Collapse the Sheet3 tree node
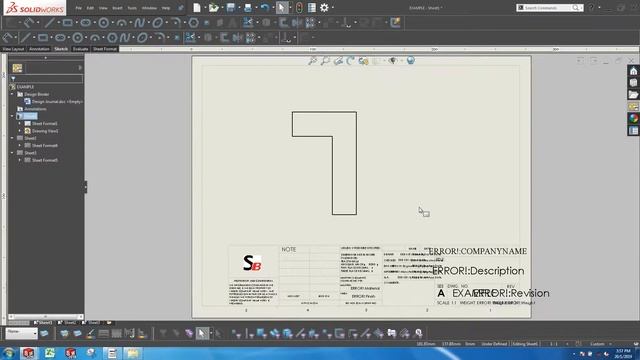This screenshot has height=360, width=640. (12, 153)
